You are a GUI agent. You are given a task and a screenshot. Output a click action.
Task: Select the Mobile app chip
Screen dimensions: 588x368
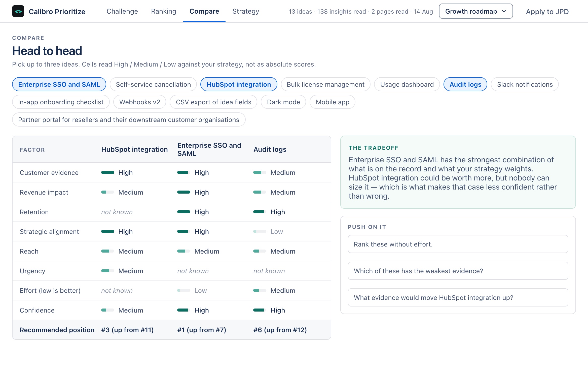click(333, 102)
